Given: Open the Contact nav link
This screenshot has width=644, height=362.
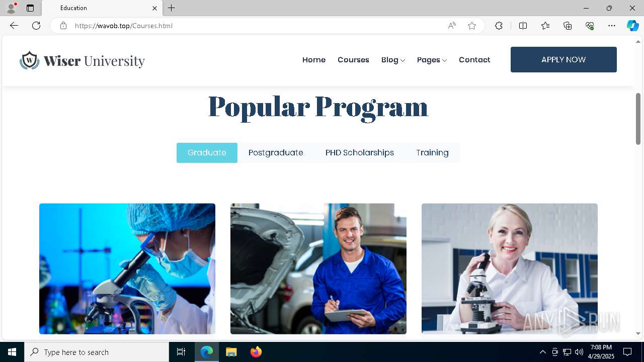Looking at the screenshot, I should pyautogui.click(x=474, y=60).
